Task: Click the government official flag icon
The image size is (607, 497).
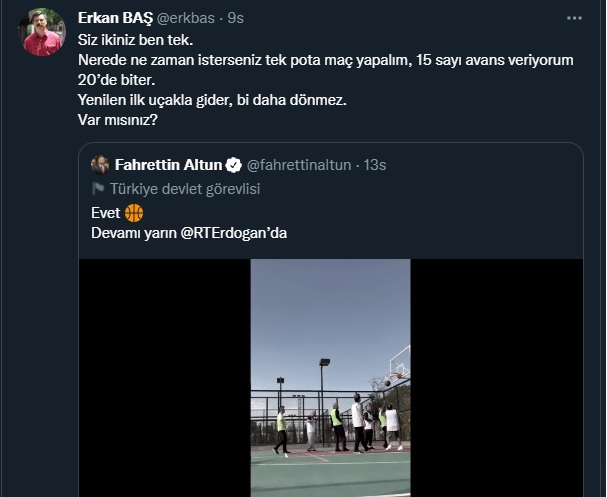Action: click(x=99, y=189)
